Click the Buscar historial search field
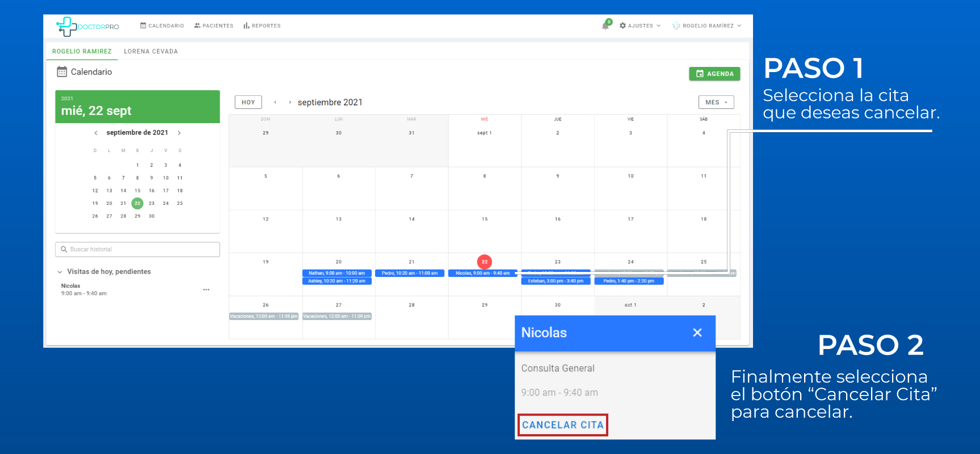The height and width of the screenshot is (454, 980). 137,249
